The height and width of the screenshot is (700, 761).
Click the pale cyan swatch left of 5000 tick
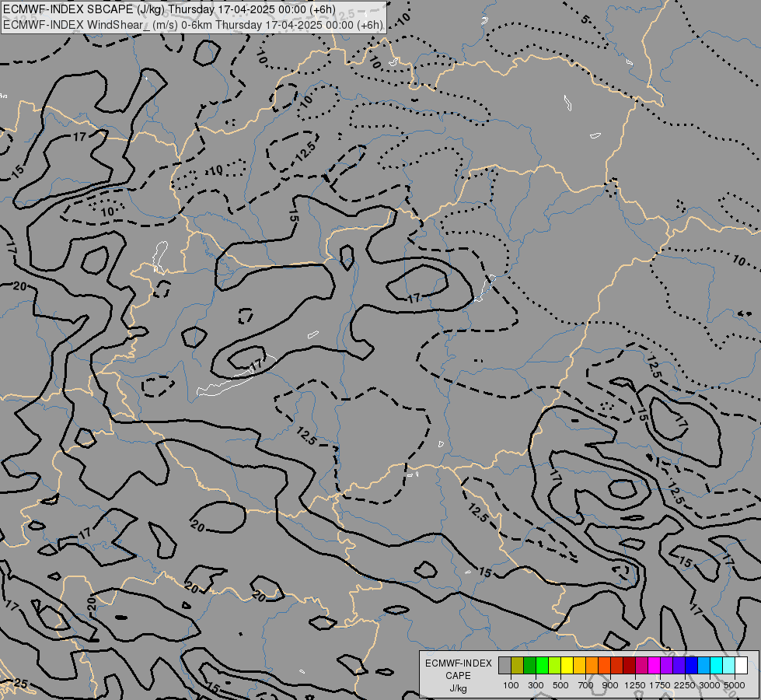(x=728, y=665)
